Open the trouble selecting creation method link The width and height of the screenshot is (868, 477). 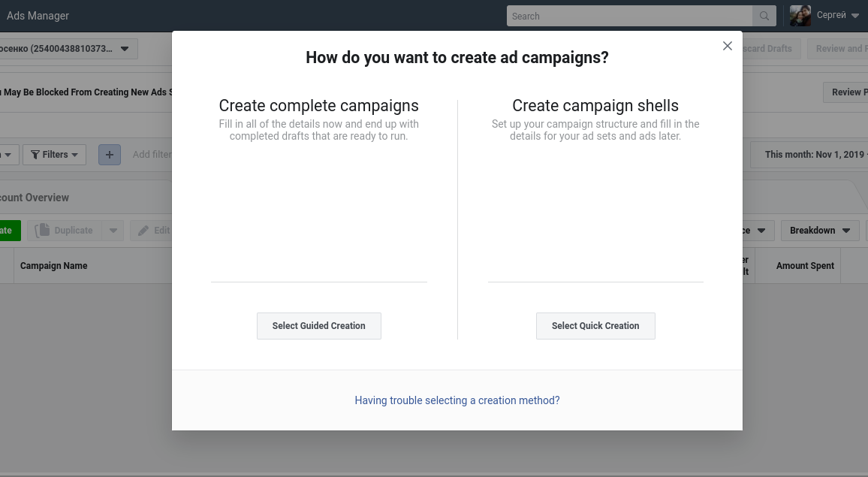pyautogui.click(x=457, y=400)
